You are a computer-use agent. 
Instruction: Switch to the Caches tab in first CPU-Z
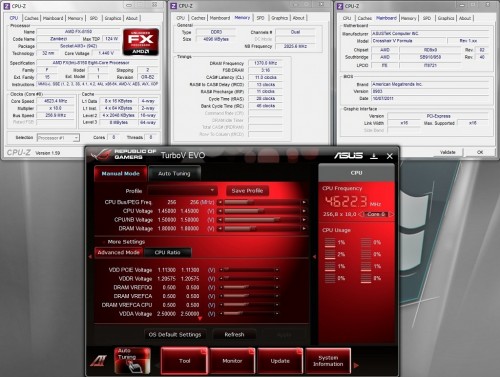[x=31, y=18]
